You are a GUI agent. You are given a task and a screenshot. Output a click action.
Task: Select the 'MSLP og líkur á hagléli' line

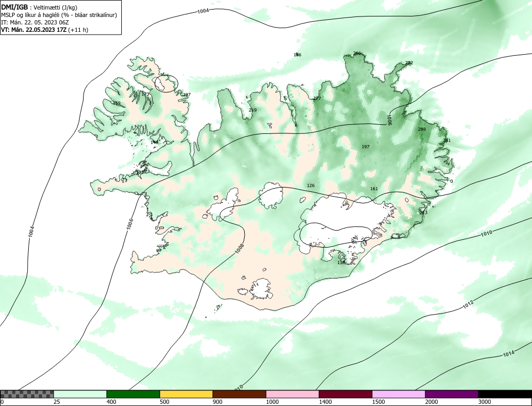coord(59,15)
